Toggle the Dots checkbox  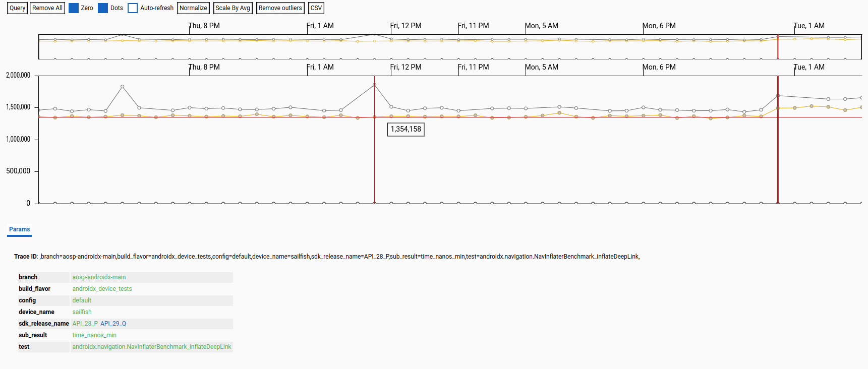[103, 8]
